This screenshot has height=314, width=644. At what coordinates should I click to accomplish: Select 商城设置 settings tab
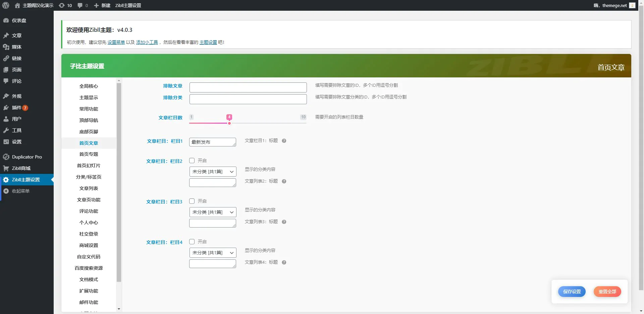click(89, 245)
